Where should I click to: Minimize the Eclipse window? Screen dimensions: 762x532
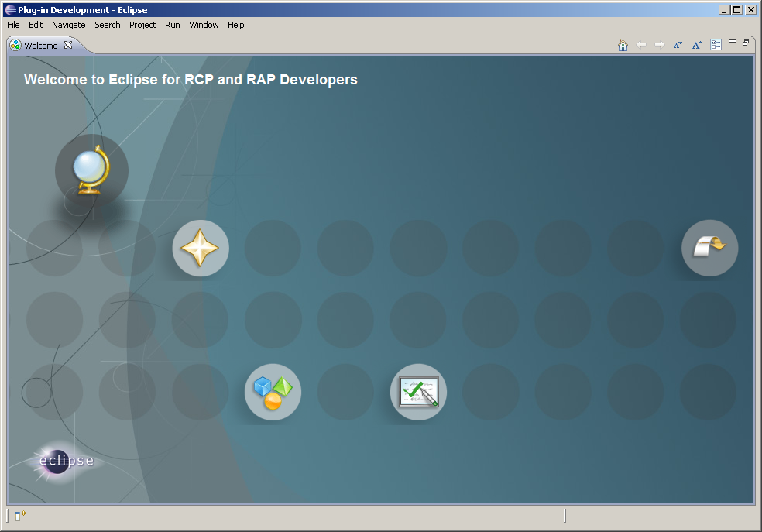click(725, 10)
